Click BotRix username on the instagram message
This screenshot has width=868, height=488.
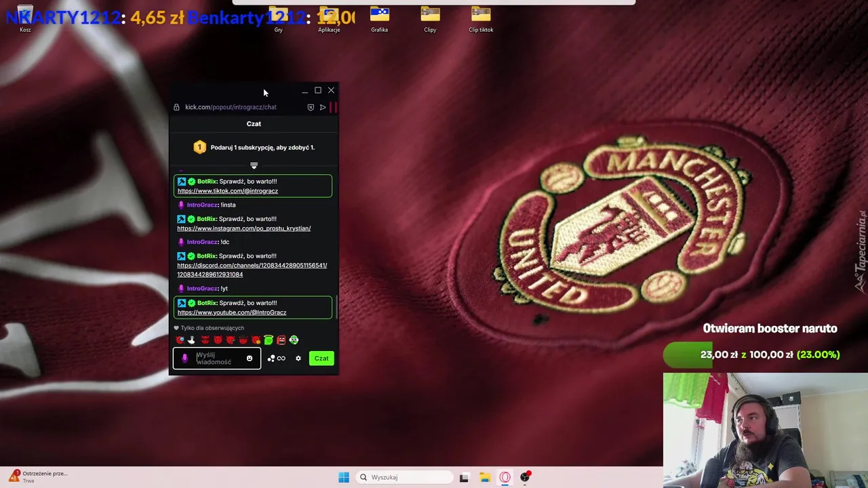click(x=207, y=219)
